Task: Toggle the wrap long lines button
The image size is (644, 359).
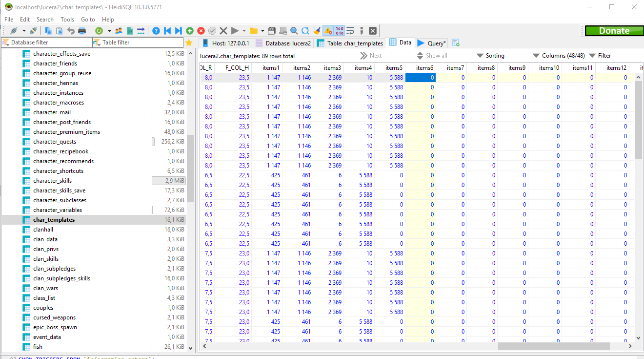Action: click(350, 31)
